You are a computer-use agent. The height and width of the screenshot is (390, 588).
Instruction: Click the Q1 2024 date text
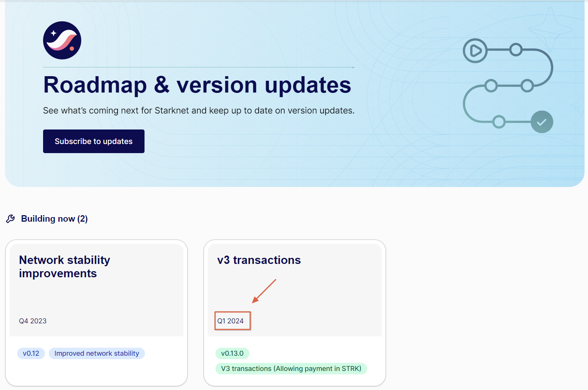point(230,321)
